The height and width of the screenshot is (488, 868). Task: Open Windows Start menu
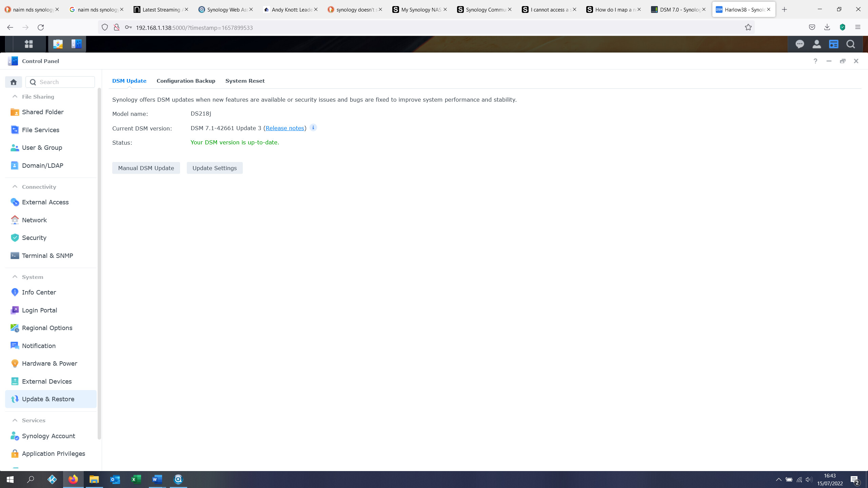pos(10,480)
